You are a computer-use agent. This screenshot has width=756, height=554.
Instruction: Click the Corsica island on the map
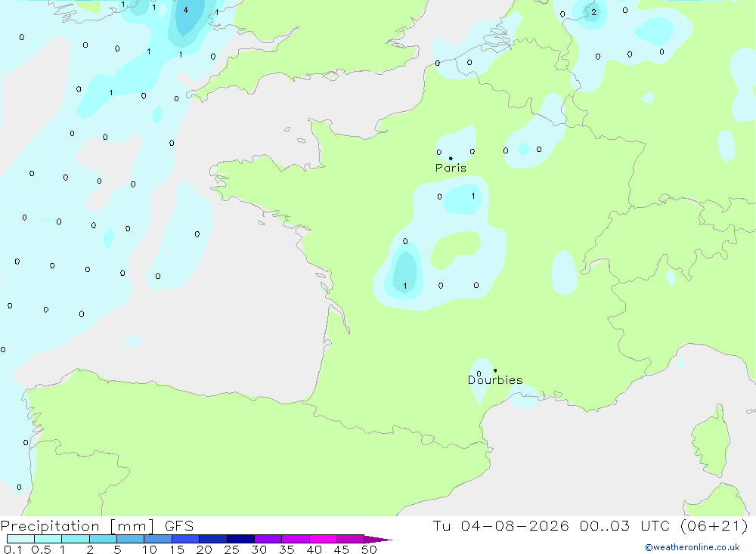point(711,441)
